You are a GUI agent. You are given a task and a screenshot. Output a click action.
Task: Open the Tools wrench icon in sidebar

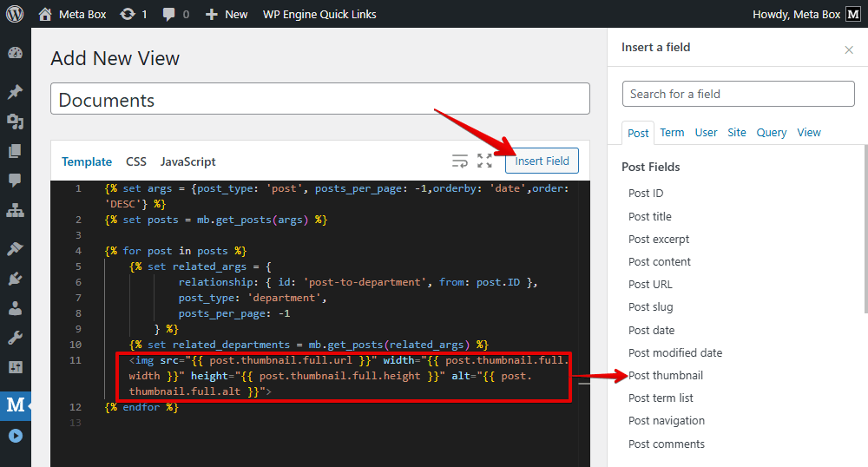point(15,338)
